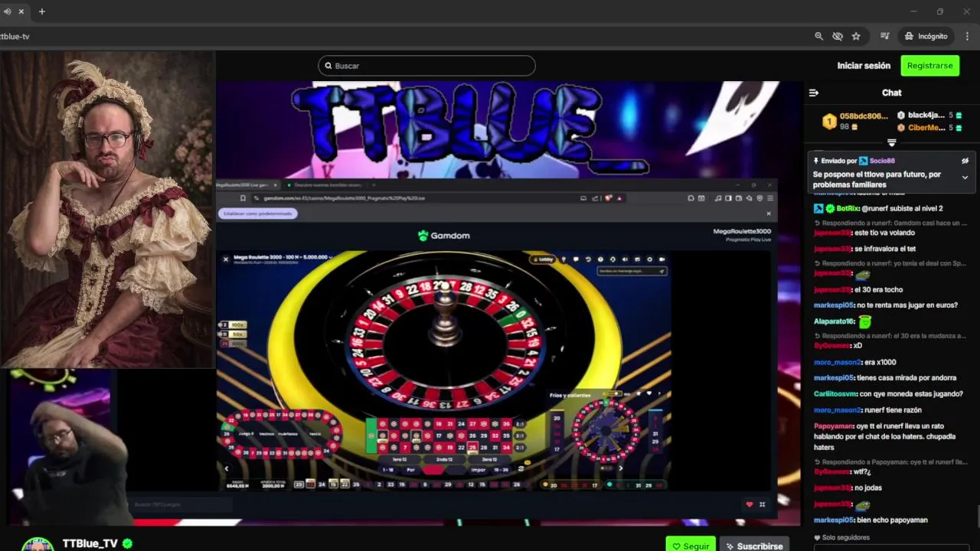Expand the gift leaderboard with the down handle
The image size is (980, 551).
click(x=892, y=142)
